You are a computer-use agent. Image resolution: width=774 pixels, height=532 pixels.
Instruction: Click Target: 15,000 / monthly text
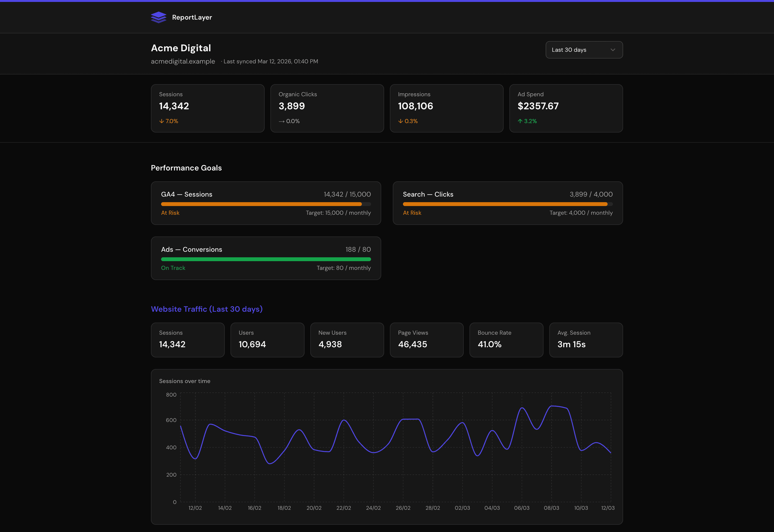pyautogui.click(x=338, y=213)
